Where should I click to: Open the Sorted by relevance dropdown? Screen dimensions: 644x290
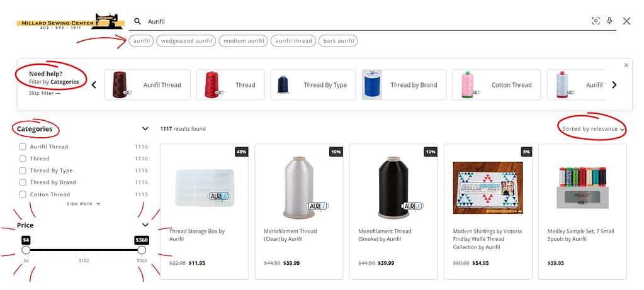tap(593, 129)
